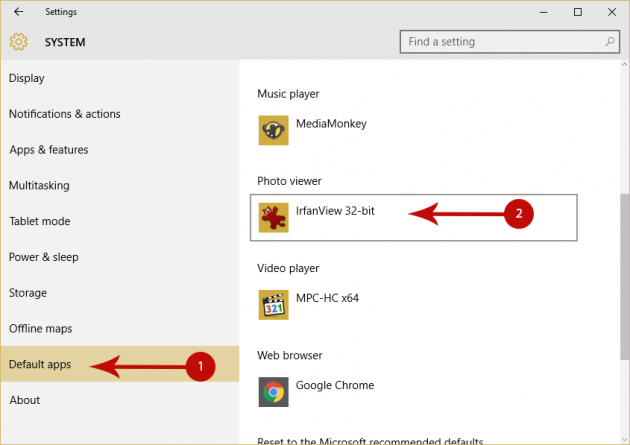Type in Find a setting box
The height and width of the screenshot is (445, 630).
point(500,42)
